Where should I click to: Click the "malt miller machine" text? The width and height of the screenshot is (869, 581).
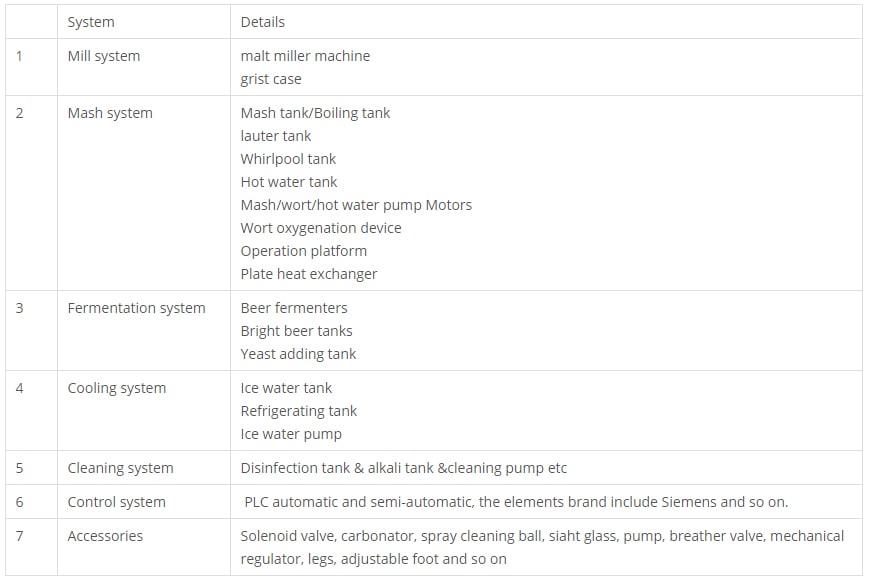click(305, 56)
